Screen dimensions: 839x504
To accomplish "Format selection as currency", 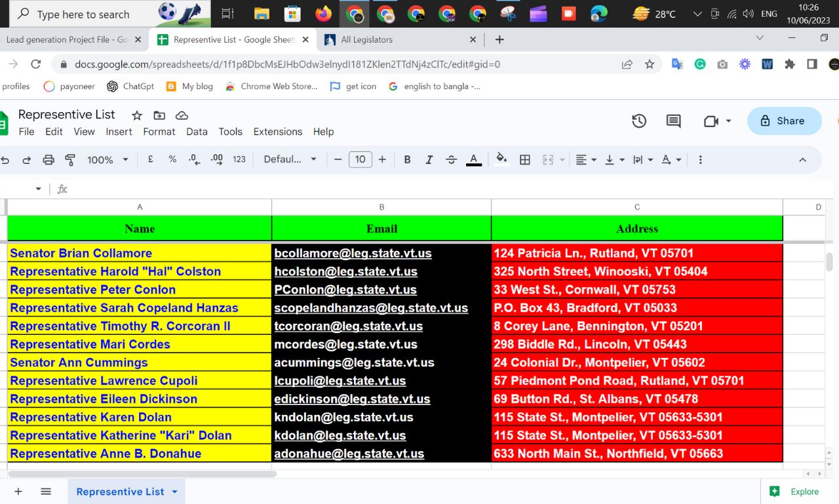I will [x=150, y=159].
